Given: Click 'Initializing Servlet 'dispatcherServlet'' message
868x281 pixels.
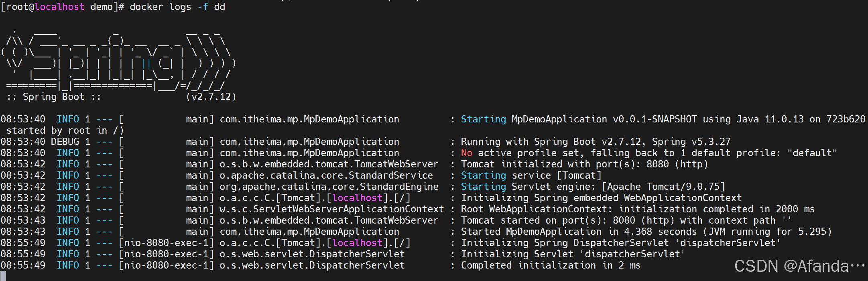Looking at the screenshot, I should click(x=573, y=254).
